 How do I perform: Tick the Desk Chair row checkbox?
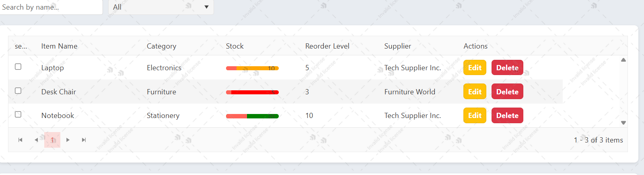(18, 91)
